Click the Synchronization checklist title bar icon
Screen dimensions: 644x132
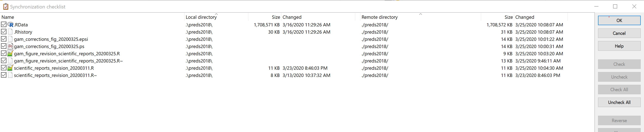(x=6, y=7)
